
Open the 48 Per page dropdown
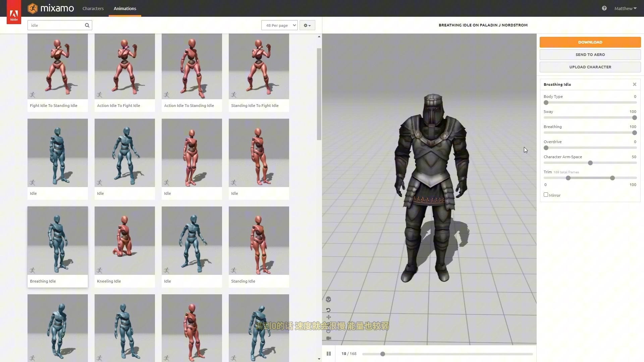coord(279,25)
